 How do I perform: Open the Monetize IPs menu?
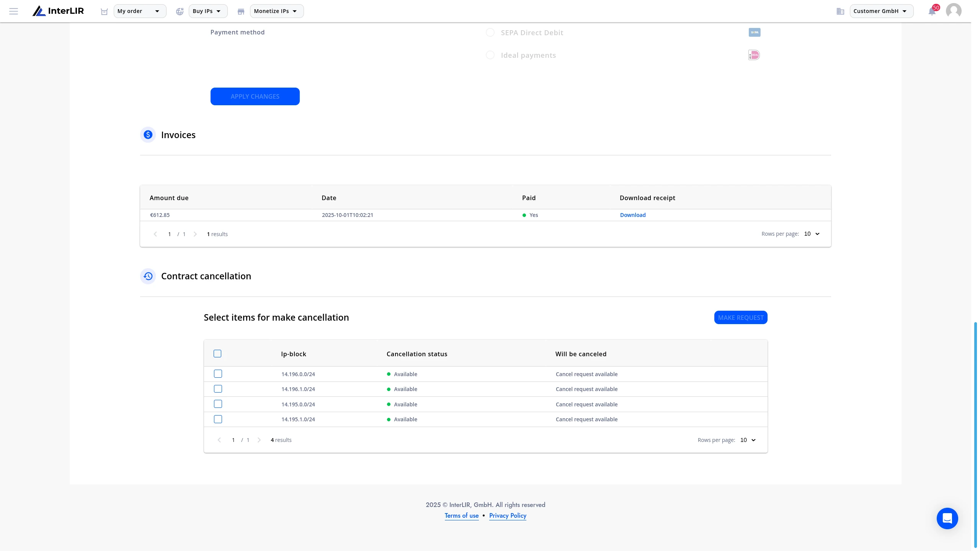[276, 11]
